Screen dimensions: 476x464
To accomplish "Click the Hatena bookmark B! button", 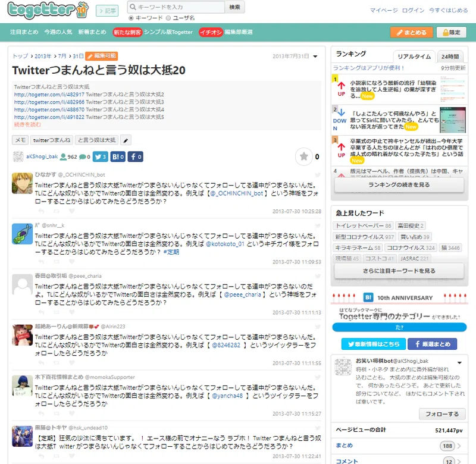I will [x=118, y=157].
